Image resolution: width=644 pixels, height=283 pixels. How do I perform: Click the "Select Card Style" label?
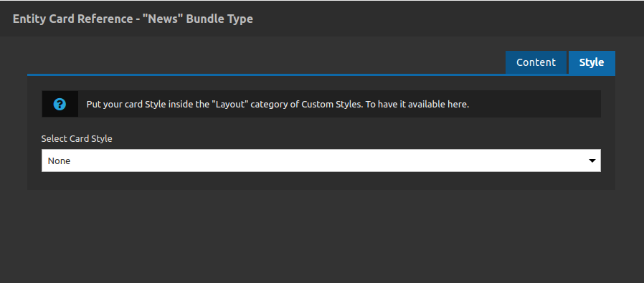pos(77,138)
